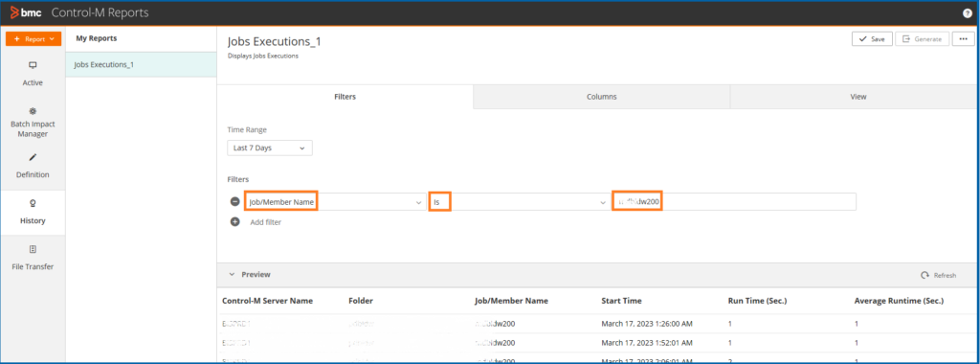This screenshot has height=364, width=980.
Task: Click Refresh in the Preview bar
Action: point(938,275)
